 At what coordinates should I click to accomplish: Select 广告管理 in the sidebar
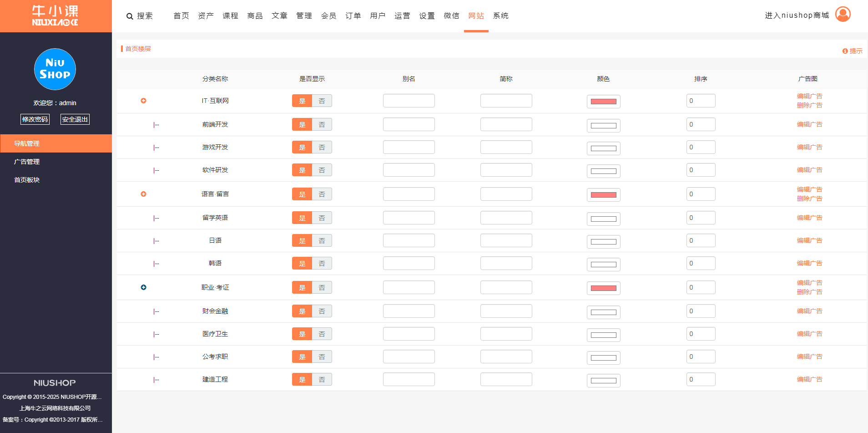(27, 162)
